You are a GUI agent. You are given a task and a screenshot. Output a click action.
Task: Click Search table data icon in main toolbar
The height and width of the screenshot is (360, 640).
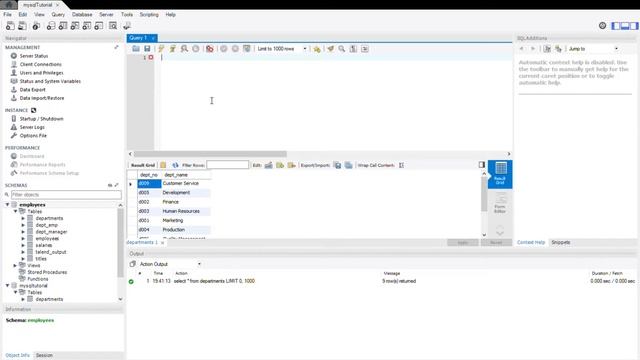click(x=113, y=26)
